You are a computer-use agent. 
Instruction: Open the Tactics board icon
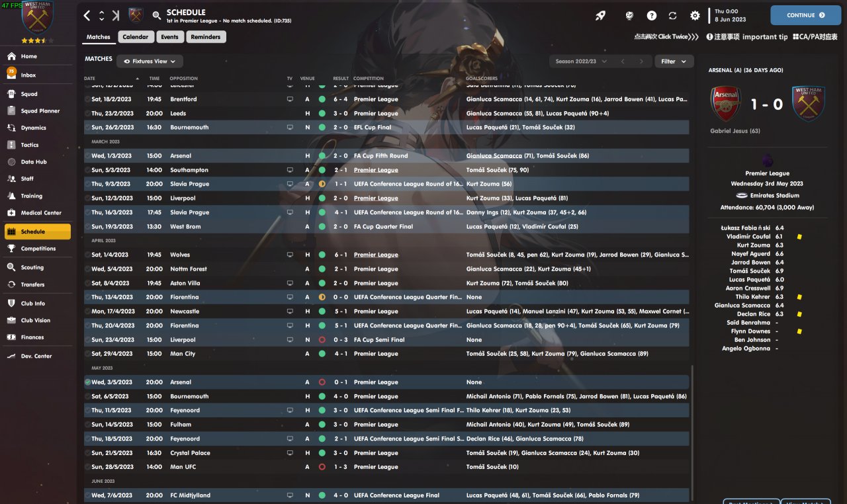click(x=11, y=145)
